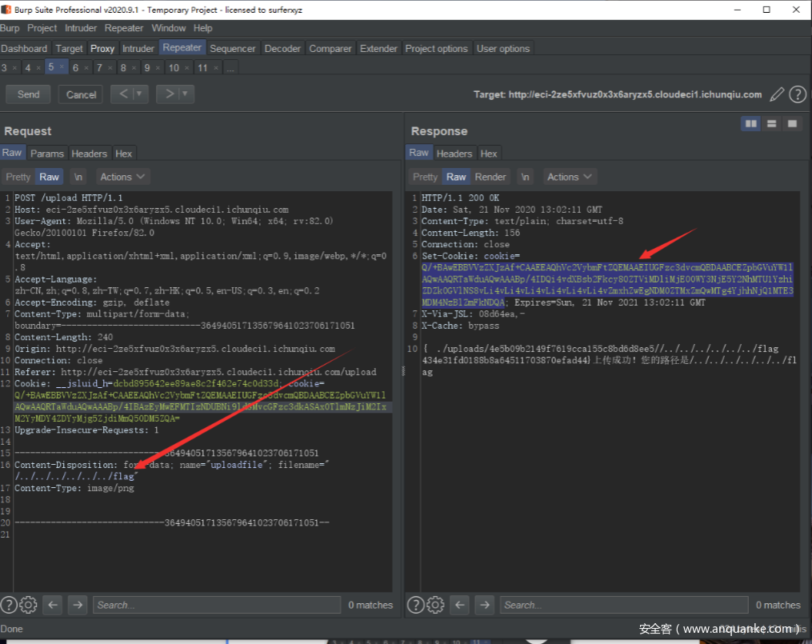
Task: Go to next match in response search
Action: coord(485,605)
